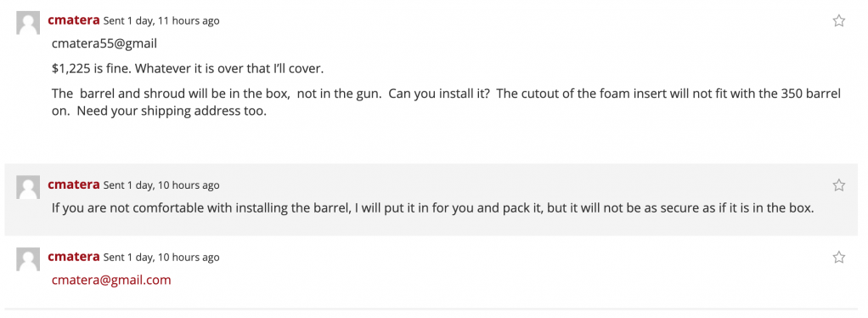Click the 'barrel and shroud' paragraph
The image size is (868, 318).
pyautogui.click(x=446, y=102)
